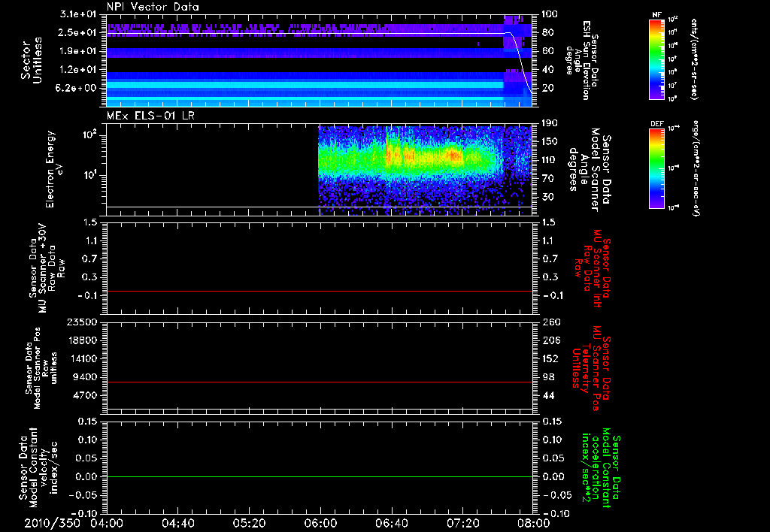Click the 07:20 time axis label
This screenshot has width=770, height=532.
[462, 523]
